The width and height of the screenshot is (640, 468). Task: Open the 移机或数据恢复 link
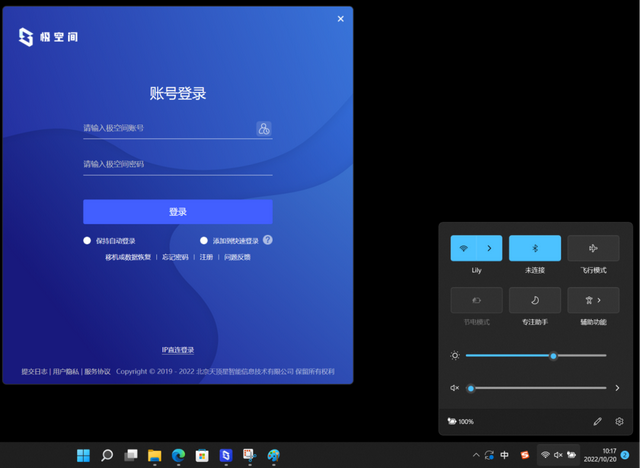(x=128, y=257)
